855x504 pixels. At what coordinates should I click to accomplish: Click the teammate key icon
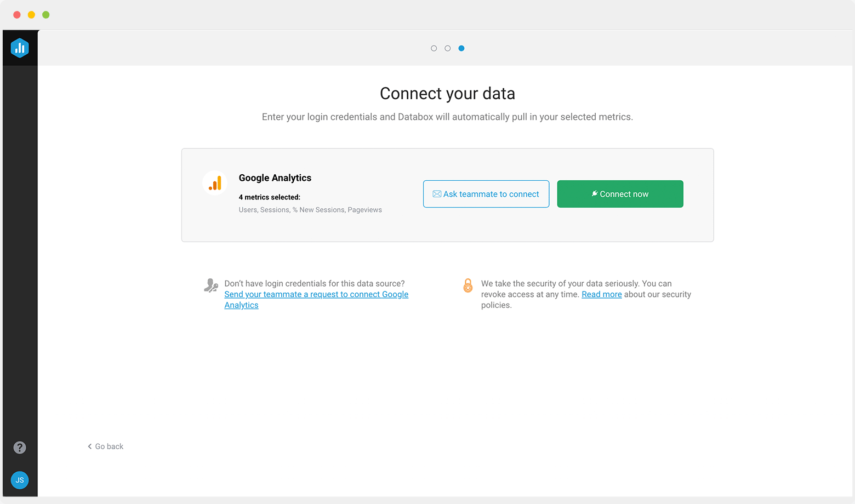point(211,285)
